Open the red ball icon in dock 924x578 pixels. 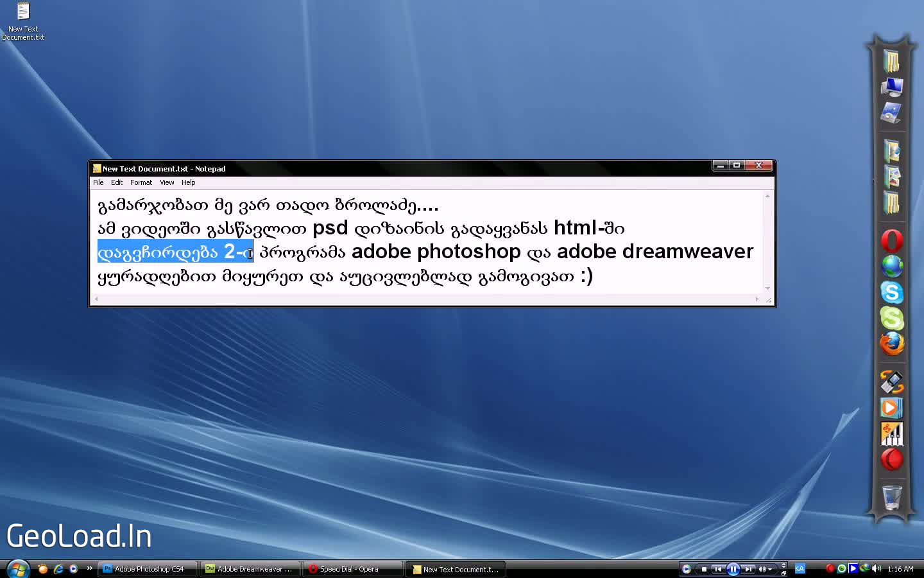tap(892, 460)
